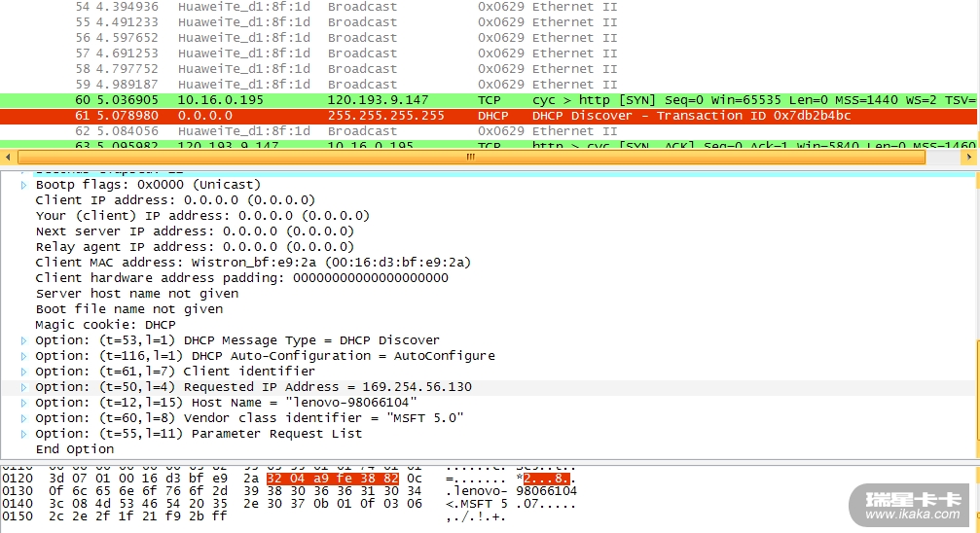Select Server host name not given line
980x533 pixels.
click(x=137, y=294)
